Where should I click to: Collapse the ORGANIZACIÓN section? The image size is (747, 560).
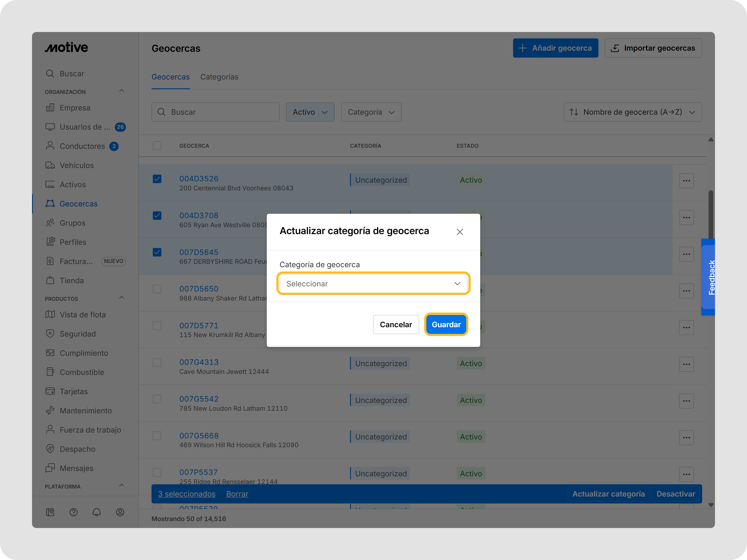[x=122, y=90]
